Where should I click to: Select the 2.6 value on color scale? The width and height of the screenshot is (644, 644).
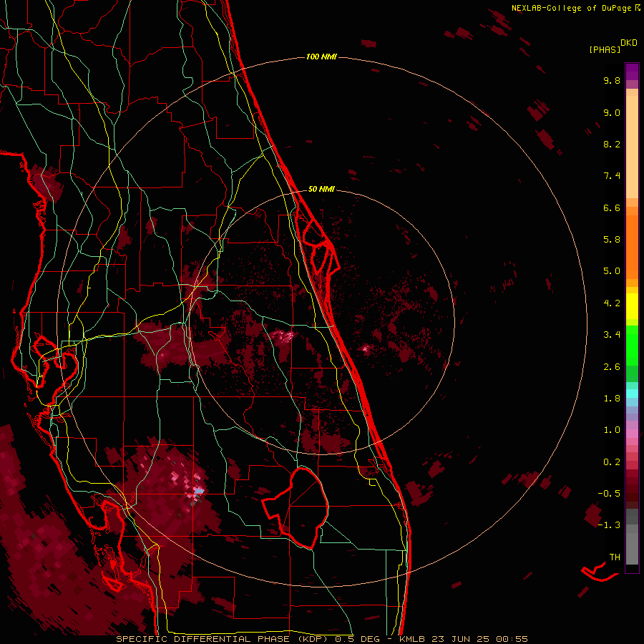[x=612, y=366]
